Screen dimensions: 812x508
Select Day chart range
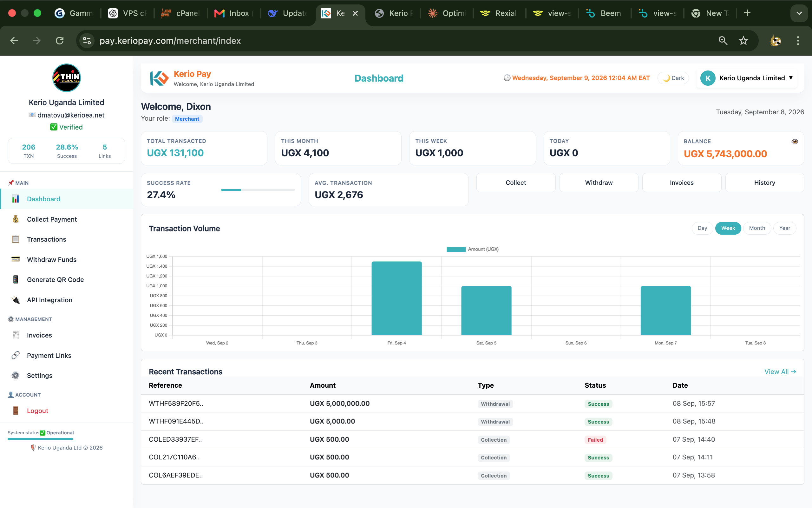[x=702, y=228]
